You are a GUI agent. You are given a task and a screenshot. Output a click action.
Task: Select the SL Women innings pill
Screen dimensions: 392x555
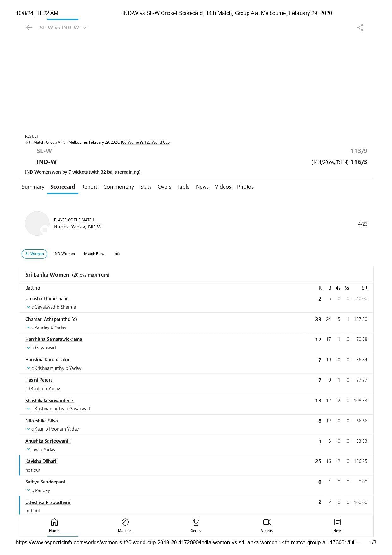click(34, 254)
